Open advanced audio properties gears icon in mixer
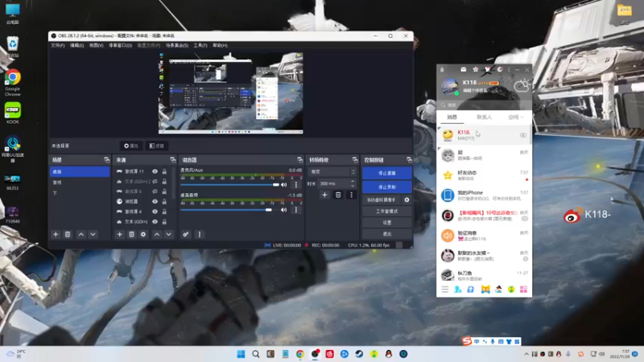The image size is (644, 362). click(186, 234)
